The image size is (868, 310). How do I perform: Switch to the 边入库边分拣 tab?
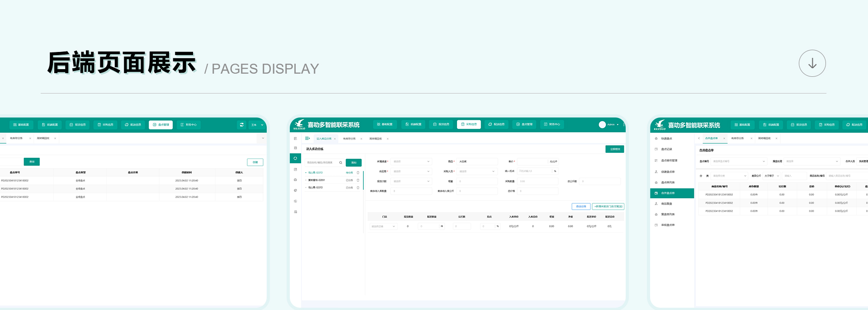324,139
